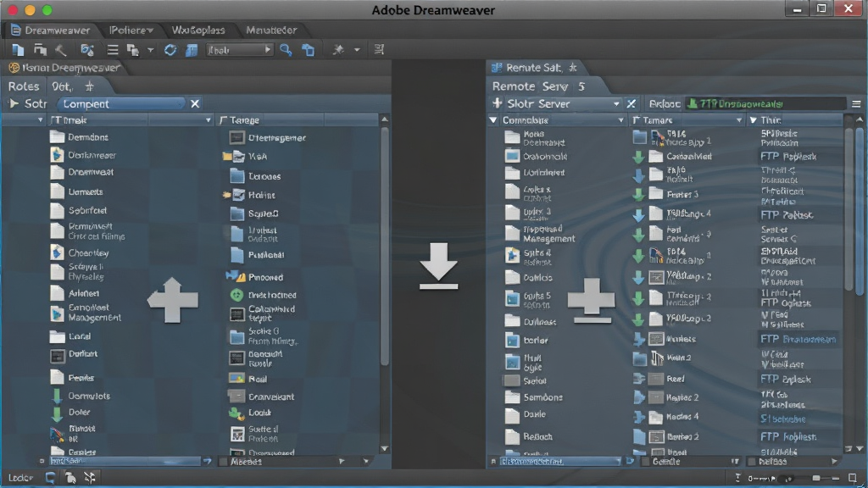868x488 pixels.
Task: Clear the Lompent filter with X button
Action: [195, 103]
